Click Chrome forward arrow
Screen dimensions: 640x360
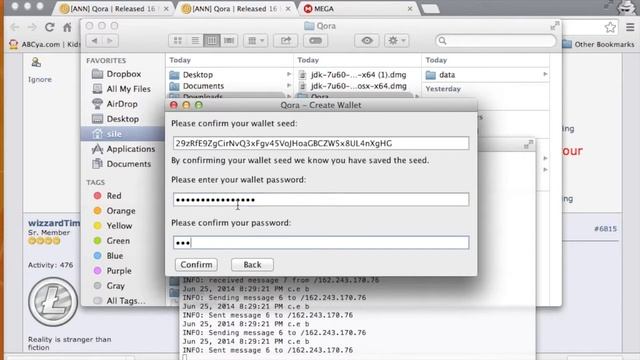coord(32,27)
